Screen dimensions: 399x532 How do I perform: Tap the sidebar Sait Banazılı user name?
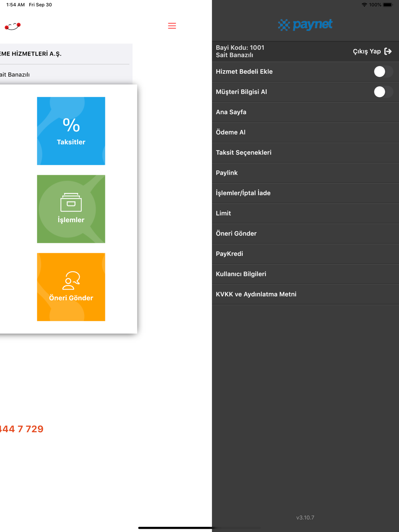tap(235, 55)
